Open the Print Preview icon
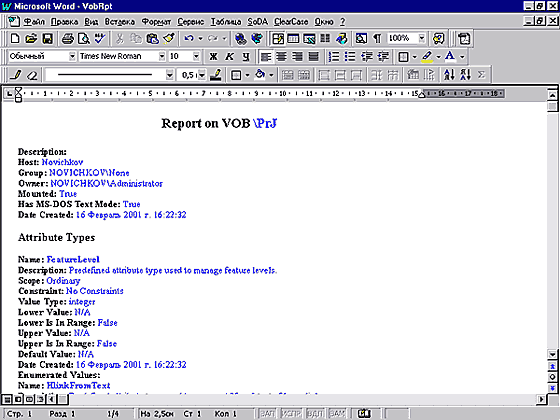Image resolution: width=560 pixels, height=420 pixels. click(x=84, y=39)
